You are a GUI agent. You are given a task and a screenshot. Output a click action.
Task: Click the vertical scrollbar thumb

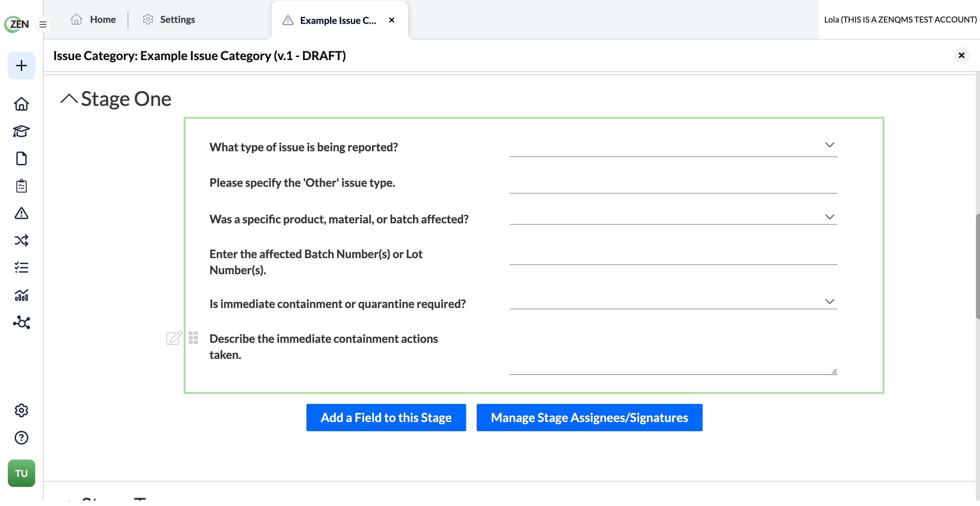tap(978, 267)
